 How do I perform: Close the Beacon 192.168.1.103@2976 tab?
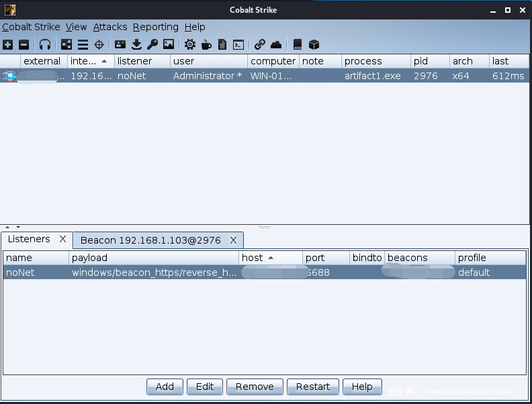pyautogui.click(x=234, y=240)
